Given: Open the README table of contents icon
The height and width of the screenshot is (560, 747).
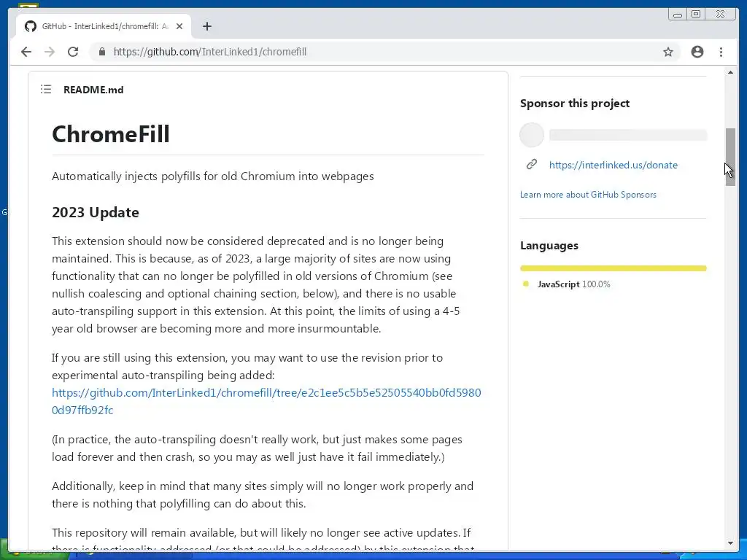Looking at the screenshot, I should (46, 90).
